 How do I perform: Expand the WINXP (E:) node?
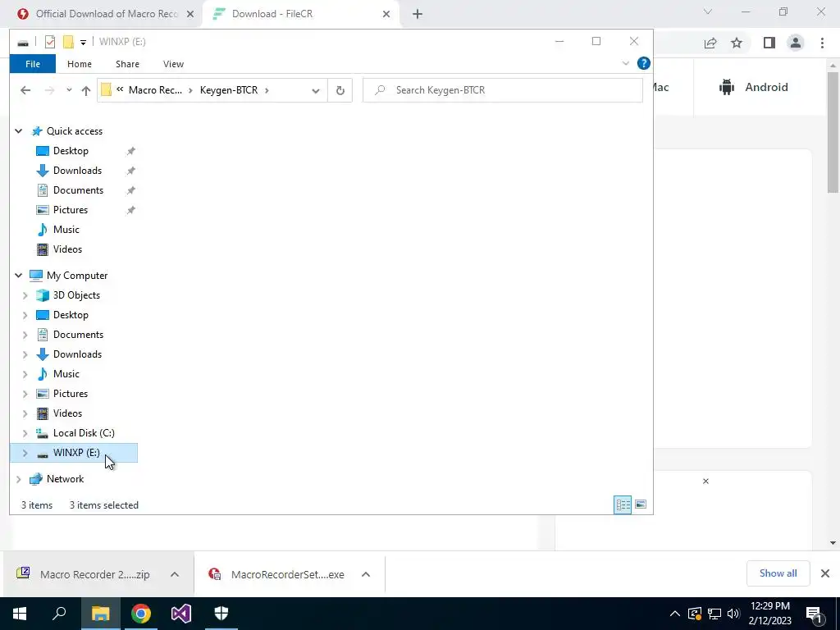[25, 453]
